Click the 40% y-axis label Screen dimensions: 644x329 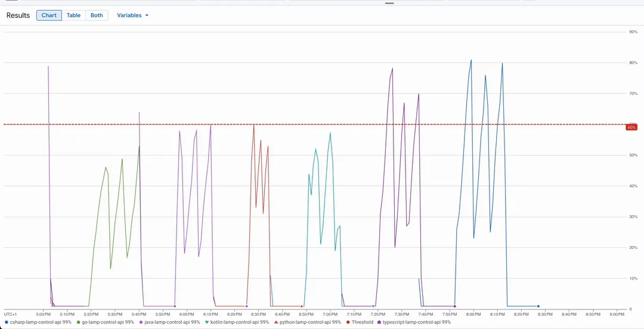[633, 186]
